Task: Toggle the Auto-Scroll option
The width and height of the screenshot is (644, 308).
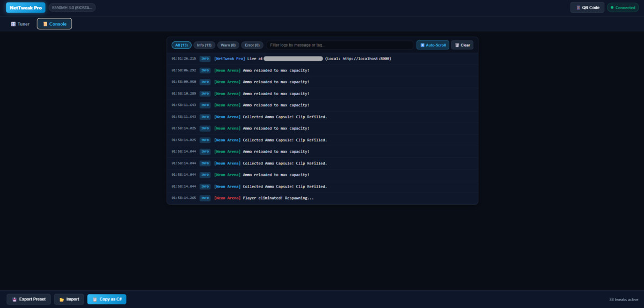Action: [433, 45]
